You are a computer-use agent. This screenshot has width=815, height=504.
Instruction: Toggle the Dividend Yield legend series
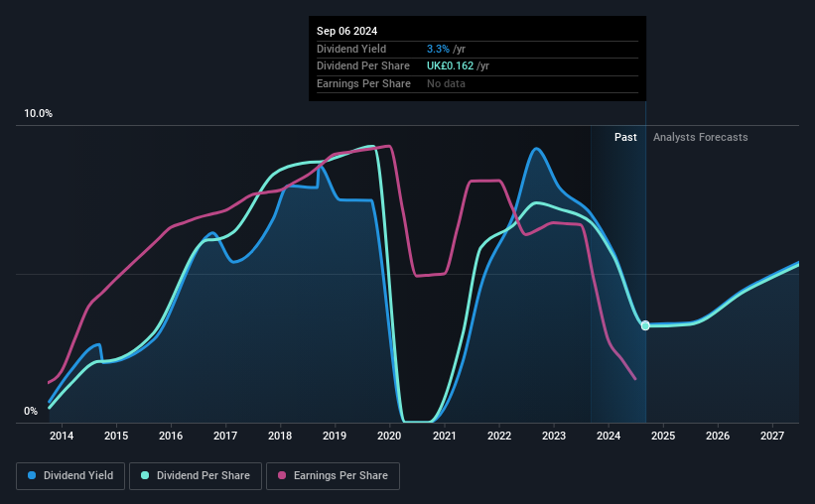(70, 476)
